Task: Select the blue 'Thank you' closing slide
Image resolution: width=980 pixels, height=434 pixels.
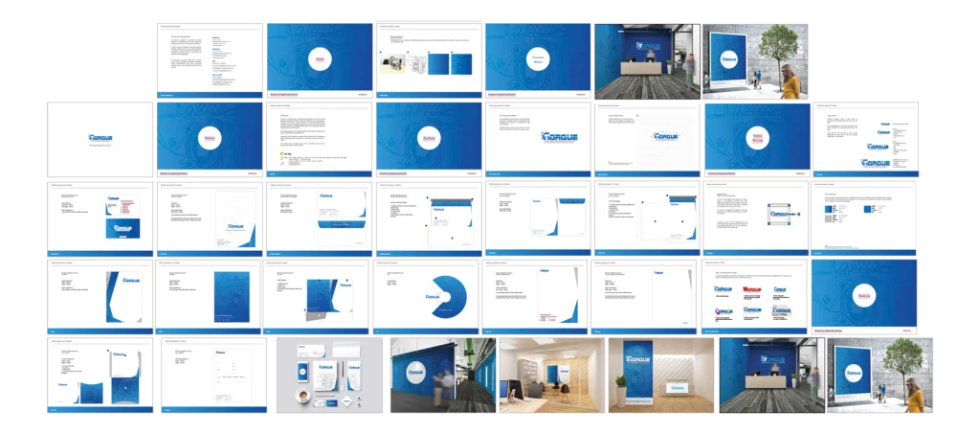Action: point(864,297)
